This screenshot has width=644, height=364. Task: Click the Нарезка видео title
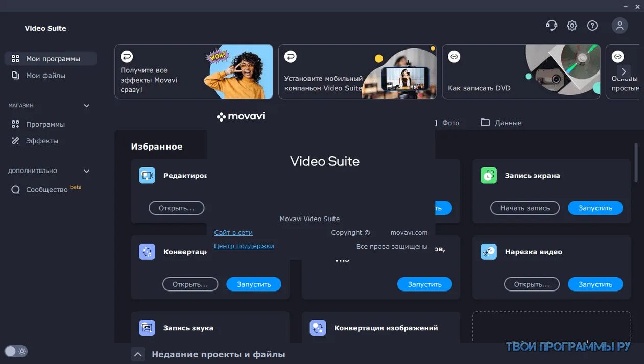click(x=534, y=252)
